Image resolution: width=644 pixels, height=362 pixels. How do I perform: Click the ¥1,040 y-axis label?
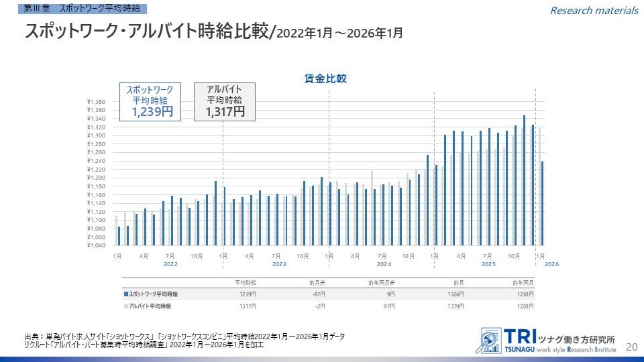pyautogui.click(x=96, y=245)
